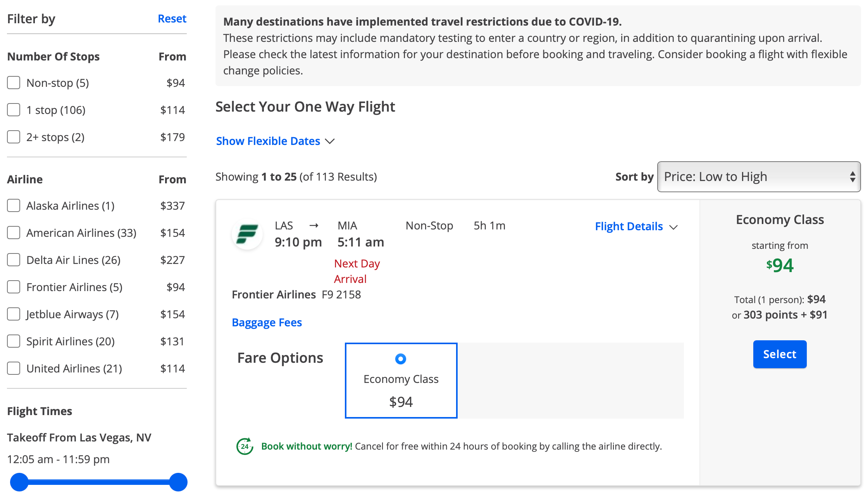This screenshot has height=493, width=868.
Task: Click the green 24-hour cancellation icon
Action: pos(244,446)
